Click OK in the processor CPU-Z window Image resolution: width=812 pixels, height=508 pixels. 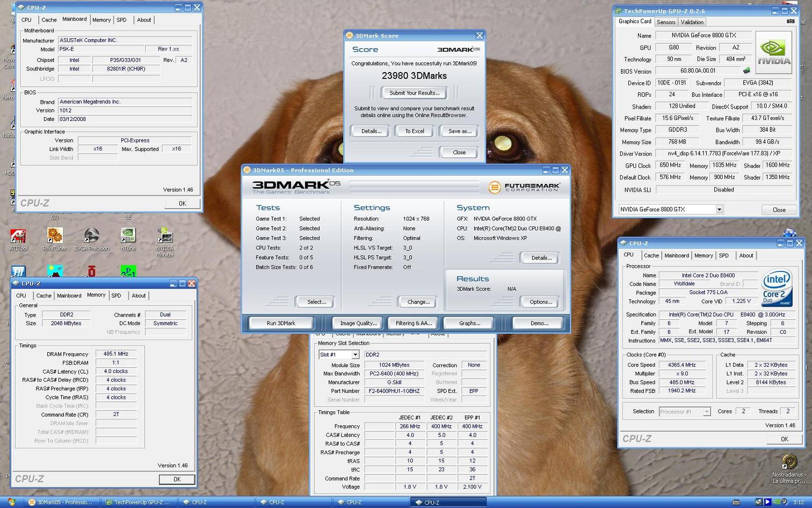(784, 439)
